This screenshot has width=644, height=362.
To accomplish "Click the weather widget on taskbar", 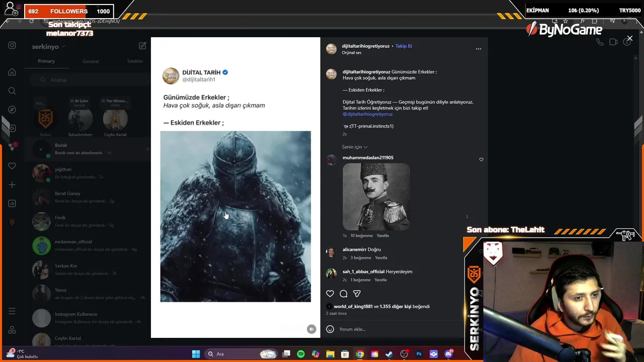I will (22, 354).
